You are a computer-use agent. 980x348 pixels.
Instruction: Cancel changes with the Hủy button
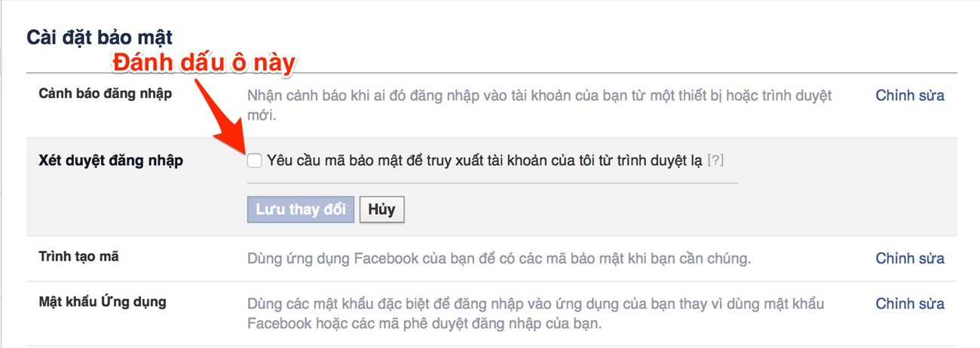coord(382,209)
